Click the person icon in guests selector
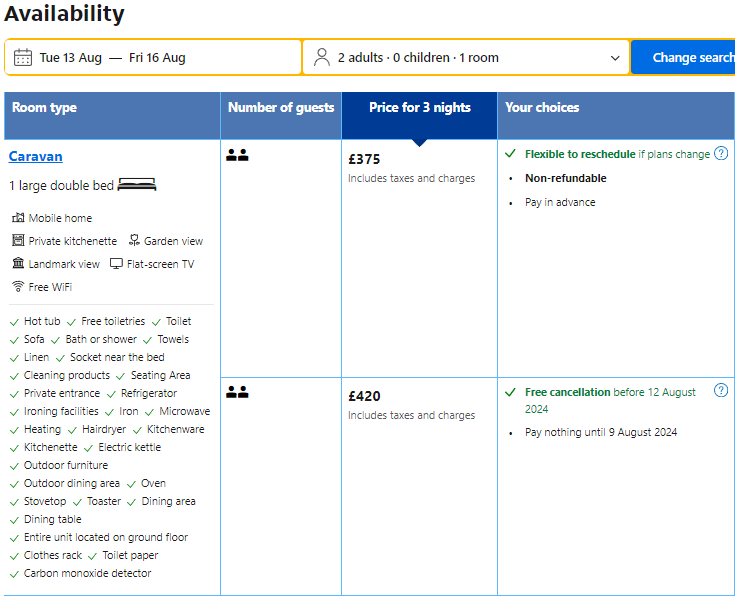This screenshot has width=735, height=596. tap(321, 57)
